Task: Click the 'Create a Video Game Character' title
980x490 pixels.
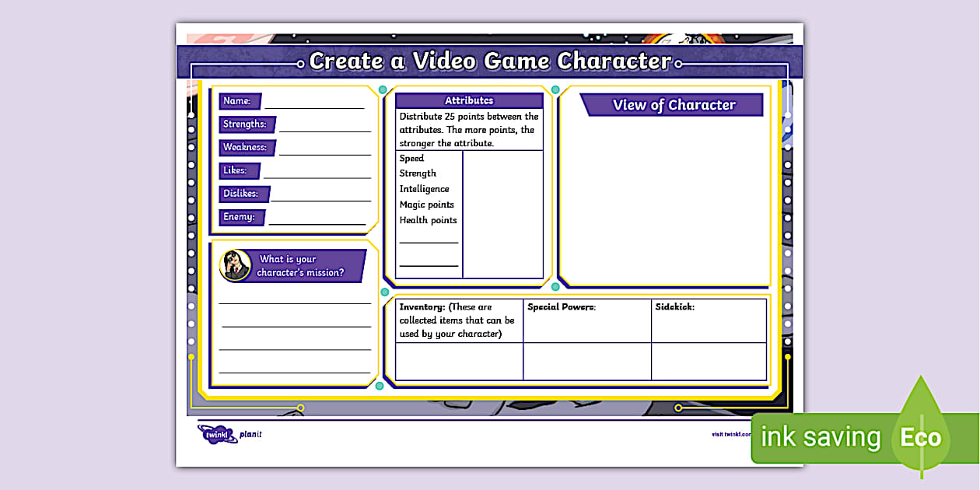Action: pos(489,61)
